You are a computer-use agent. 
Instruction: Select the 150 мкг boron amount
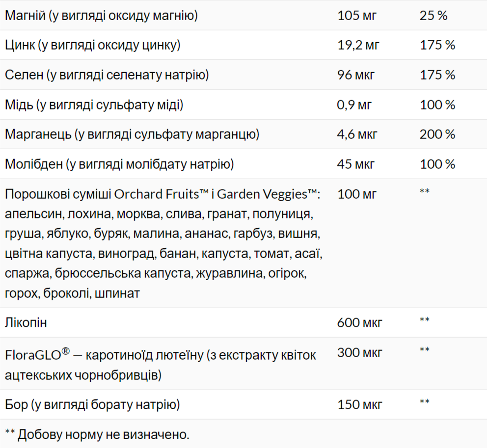tap(359, 405)
